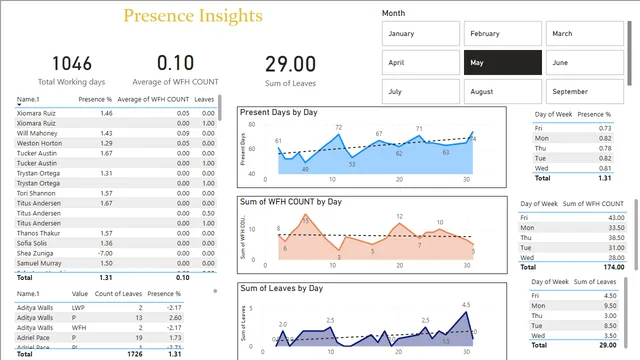Screen dimensions: 640x360
Task: Click the 12 data label on WFH chart
Action: (x=399, y=216)
